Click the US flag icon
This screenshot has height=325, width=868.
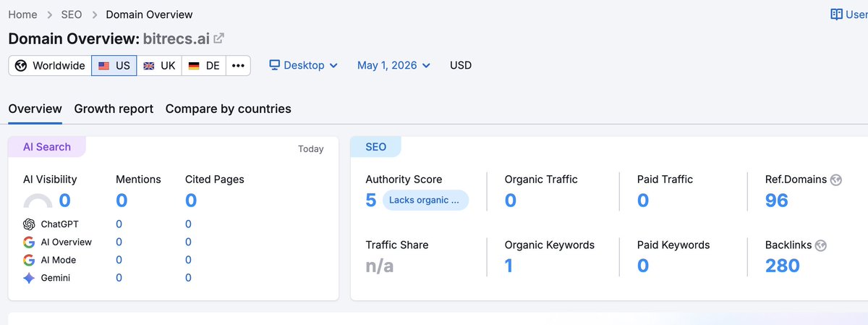(x=104, y=65)
